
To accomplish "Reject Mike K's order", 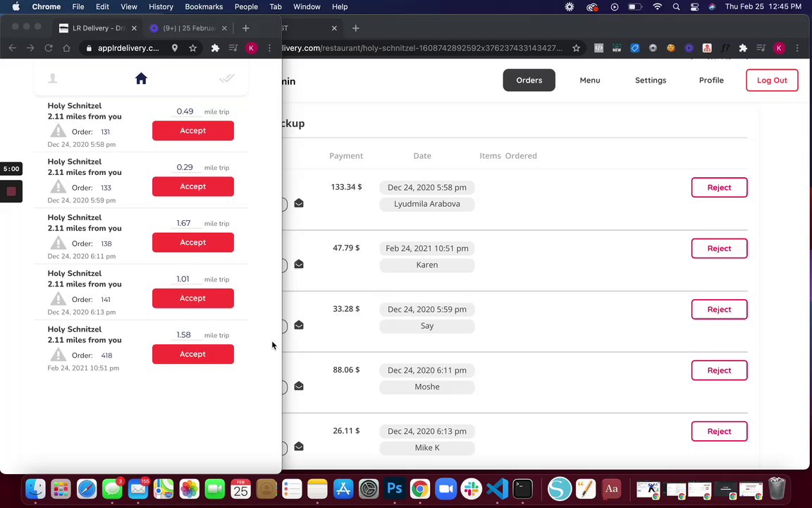I will click(719, 431).
